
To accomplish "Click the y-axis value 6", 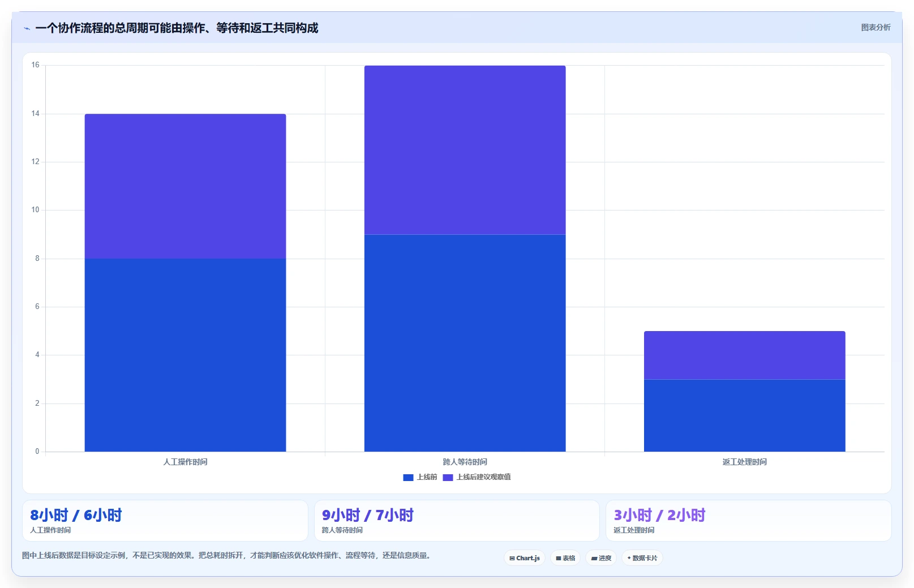I will click(x=37, y=307).
